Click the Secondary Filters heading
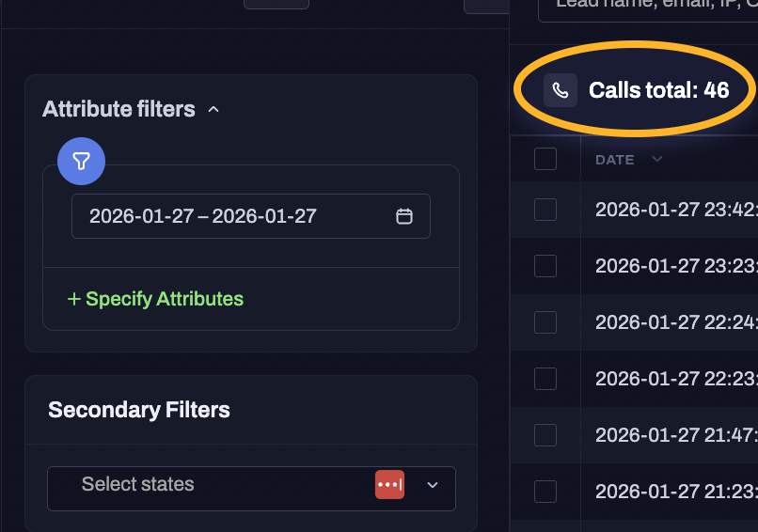The width and height of the screenshot is (758, 532). click(139, 410)
